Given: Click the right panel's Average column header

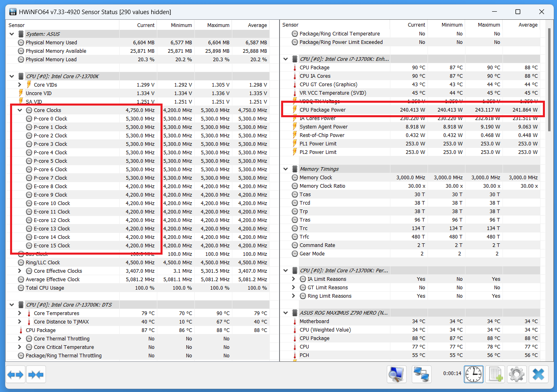Looking at the screenshot, I should 521,25.
